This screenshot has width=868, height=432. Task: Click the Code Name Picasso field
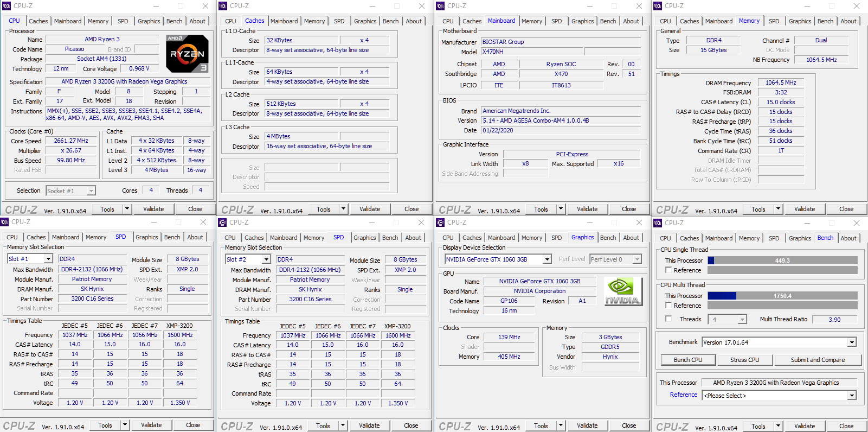[74, 49]
